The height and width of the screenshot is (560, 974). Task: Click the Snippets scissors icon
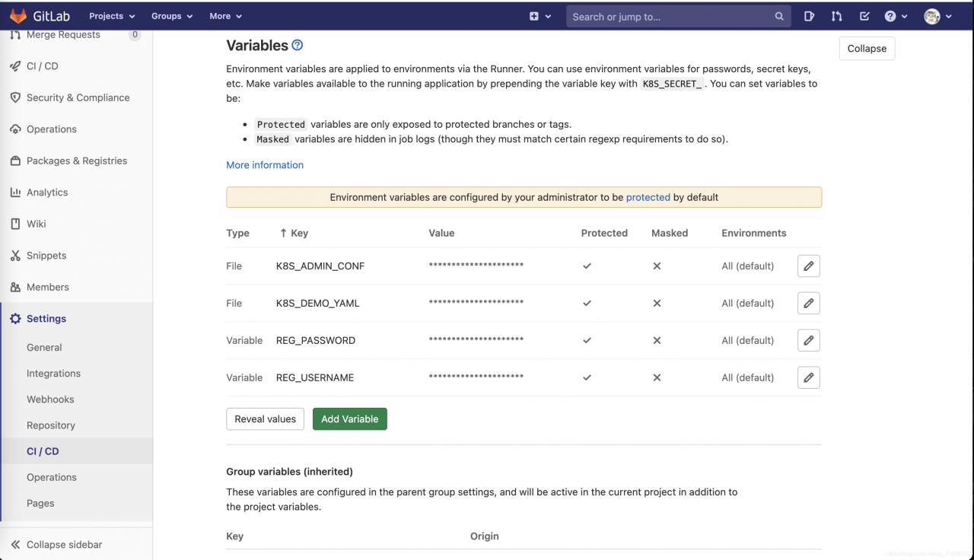[15, 256]
